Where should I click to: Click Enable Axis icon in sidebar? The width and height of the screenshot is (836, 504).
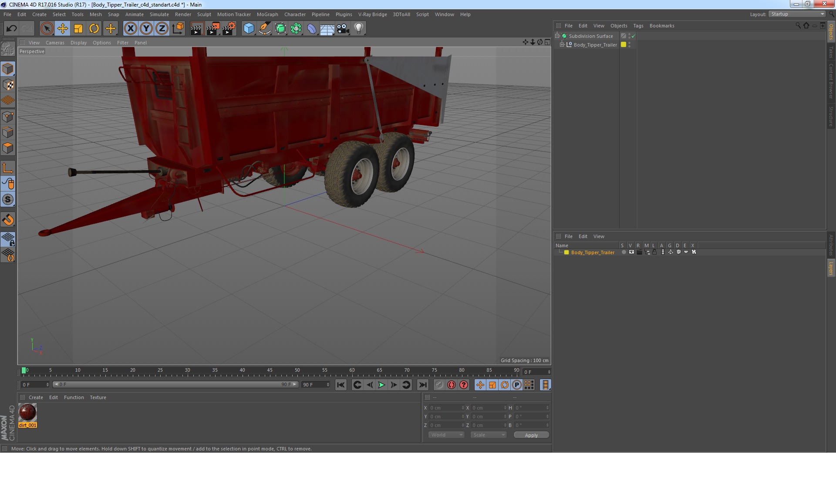pos(8,168)
